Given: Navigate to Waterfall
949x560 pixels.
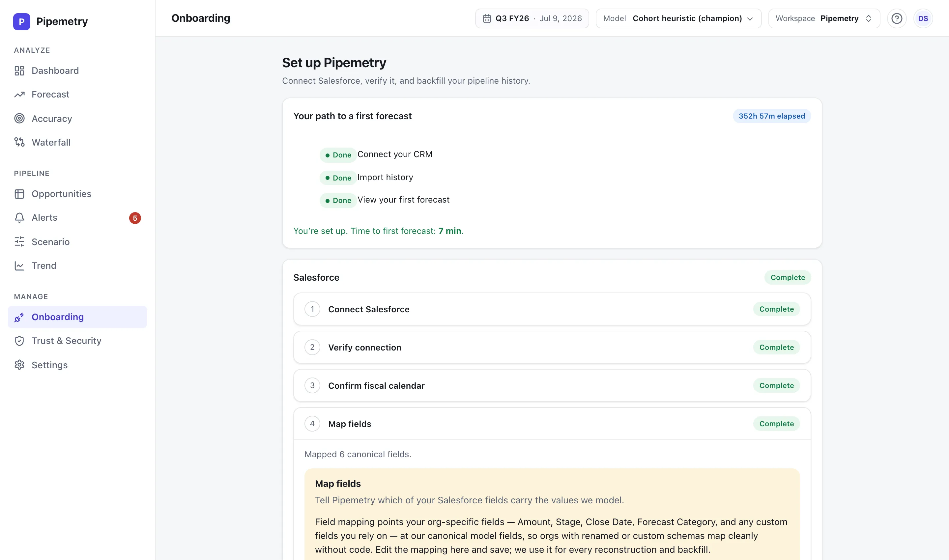Looking at the screenshot, I should [x=77, y=142].
